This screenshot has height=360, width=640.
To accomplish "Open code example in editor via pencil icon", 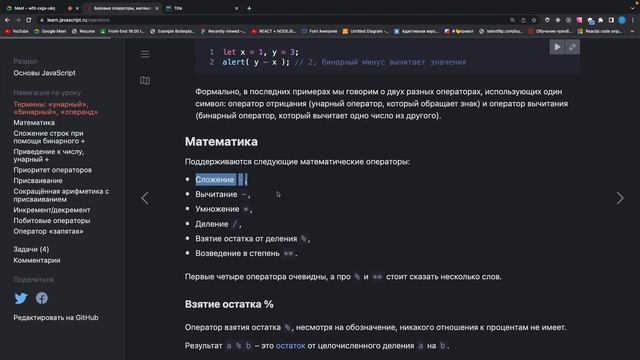I will tap(572, 47).
